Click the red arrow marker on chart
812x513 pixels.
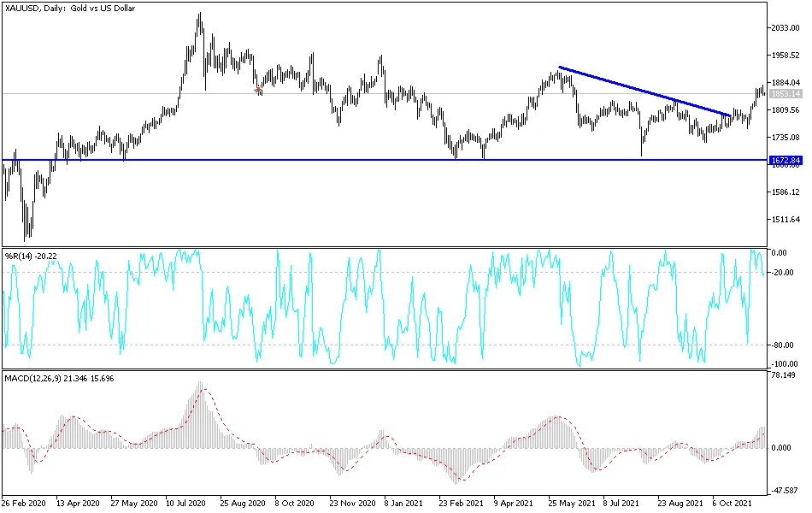(258, 90)
